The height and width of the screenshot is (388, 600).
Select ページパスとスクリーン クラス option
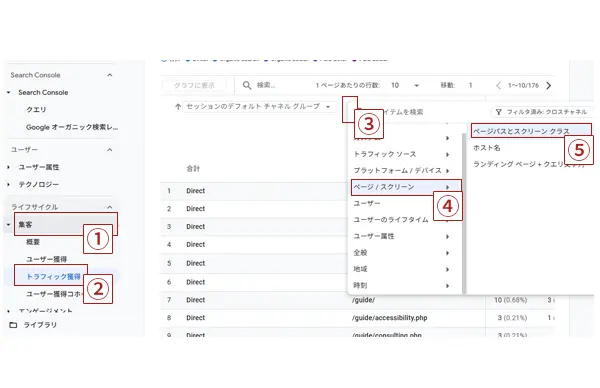coord(531,131)
